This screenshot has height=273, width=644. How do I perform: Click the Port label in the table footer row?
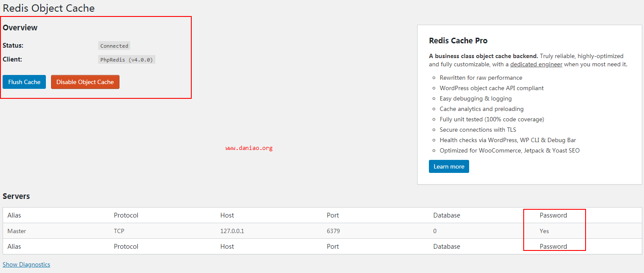click(333, 247)
